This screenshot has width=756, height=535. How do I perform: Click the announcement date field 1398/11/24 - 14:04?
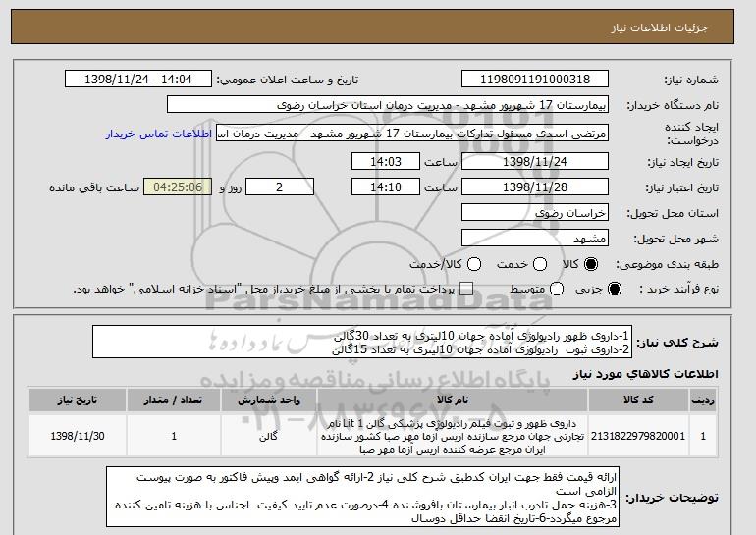tap(138, 80)
